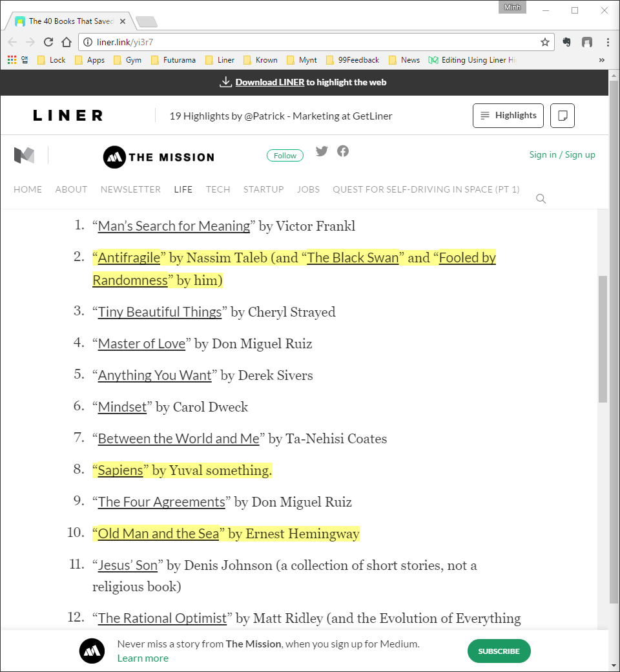620x672 pixels.
Task: Click the browser back arrow
Action: coord(12,42)
